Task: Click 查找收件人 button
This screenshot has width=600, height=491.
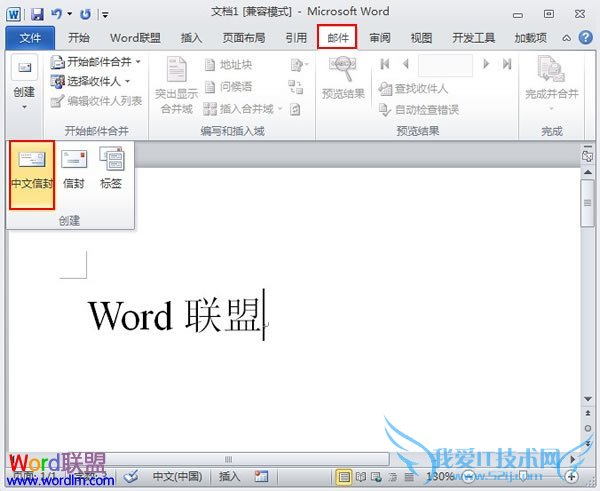Action: click(412, 89)
